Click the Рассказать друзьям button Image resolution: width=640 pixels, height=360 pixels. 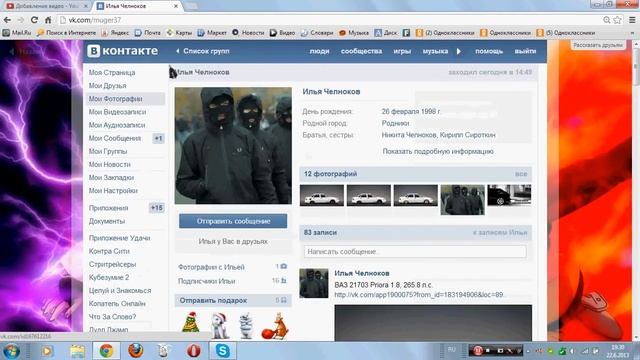click(598, 45)
